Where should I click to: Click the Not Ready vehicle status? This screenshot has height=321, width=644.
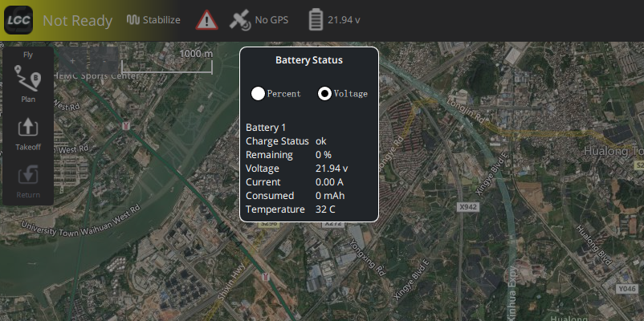78,21
